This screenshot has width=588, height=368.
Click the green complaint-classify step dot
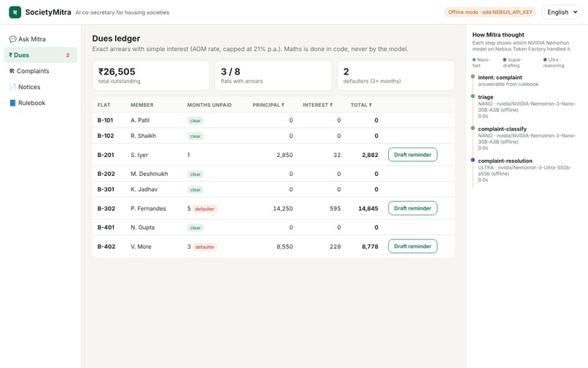tap(473, 128)
